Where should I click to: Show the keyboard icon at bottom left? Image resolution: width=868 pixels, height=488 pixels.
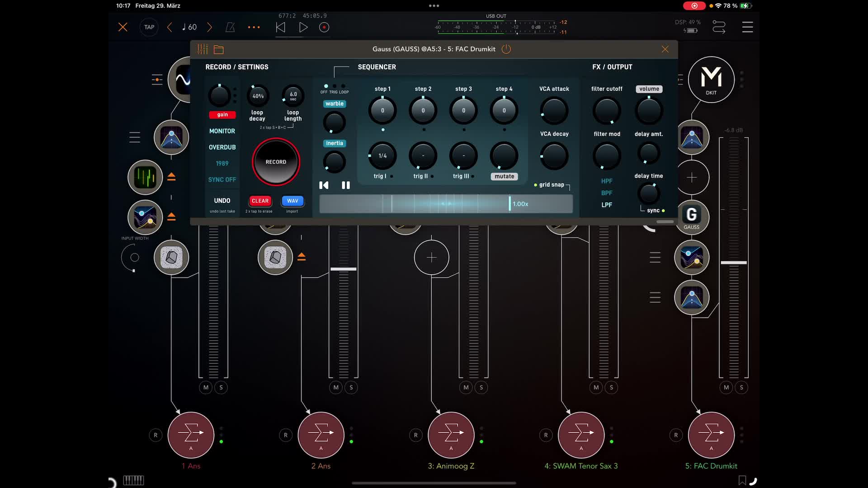click(x=133, y=480)
